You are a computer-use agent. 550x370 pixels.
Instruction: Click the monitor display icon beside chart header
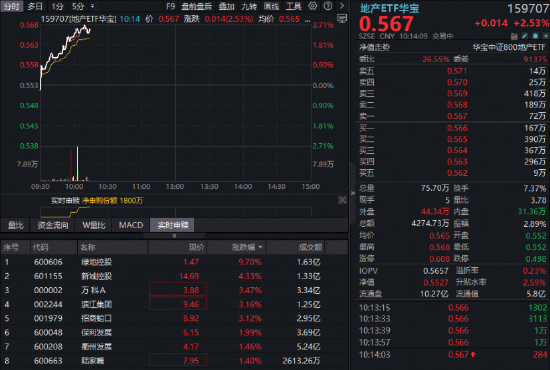[x=342, y=19]
